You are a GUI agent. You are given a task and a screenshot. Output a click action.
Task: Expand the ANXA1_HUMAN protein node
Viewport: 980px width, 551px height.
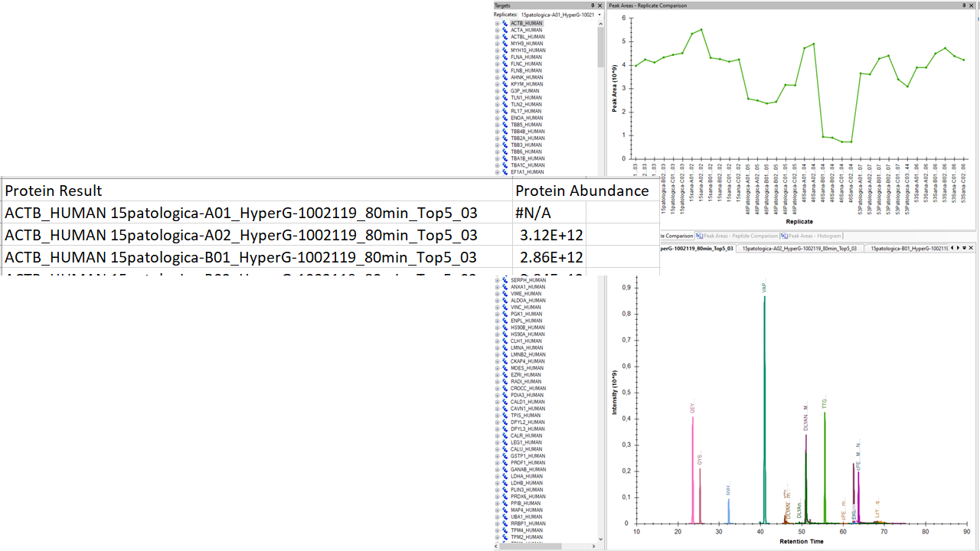pos(497,287)
